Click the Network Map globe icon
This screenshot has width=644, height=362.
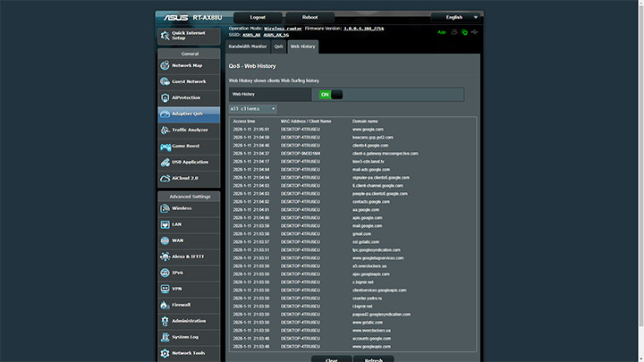(x=165, y=65)
